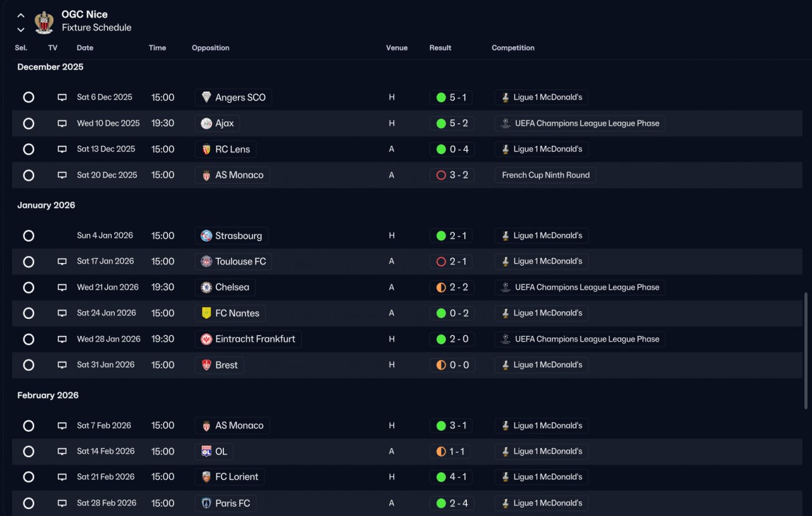Sort by the Date column header
This screenshot has height=516, width=812.
click(85, 48)
